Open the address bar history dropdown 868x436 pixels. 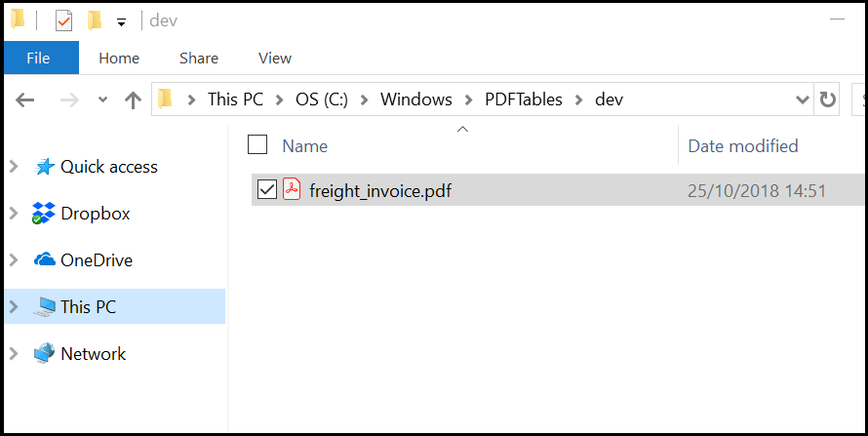click(802, 99)
